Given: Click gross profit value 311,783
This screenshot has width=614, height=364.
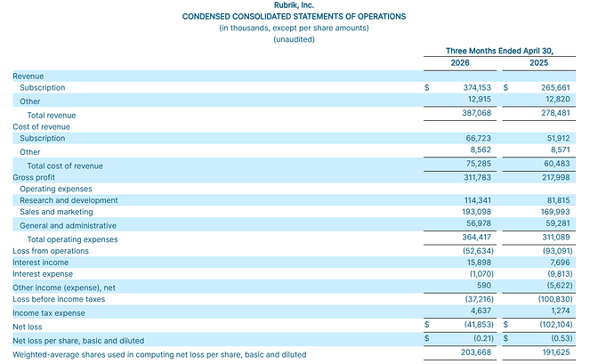Looking at the screenshot, I should [x=477, y=177].
